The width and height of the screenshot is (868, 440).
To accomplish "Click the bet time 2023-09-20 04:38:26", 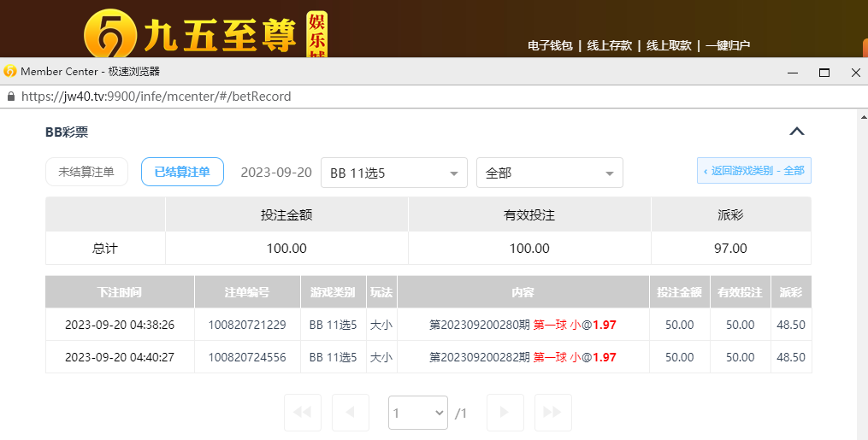I will point(120,325).
